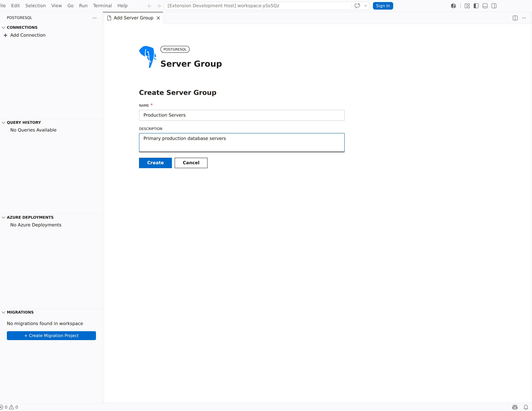Image resolution: width=532 pixels, height=411 pixels.
Task: Open Copilot status icon in status bar
Action: coord(515,407)
